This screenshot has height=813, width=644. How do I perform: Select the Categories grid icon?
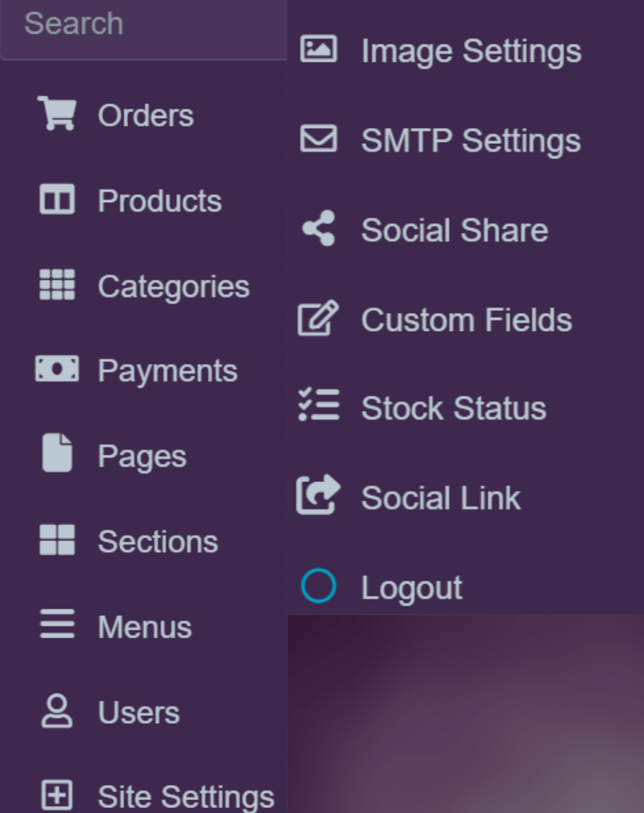pyautogui.click(x=57, y=285)
